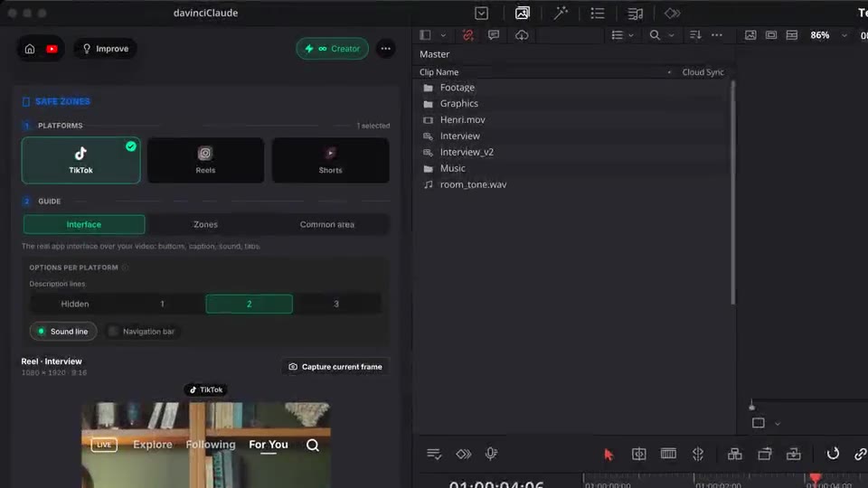Click the TikTok label above preview
Image resolution: width=868 pixels, height=488 pixels.
coord(206,390)
